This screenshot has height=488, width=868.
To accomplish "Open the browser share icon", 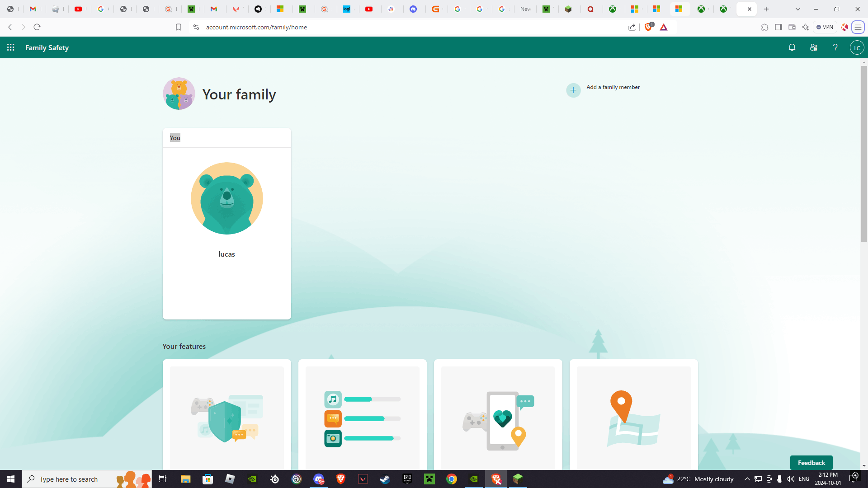I will pyautogui.click(x=632, y=27).
